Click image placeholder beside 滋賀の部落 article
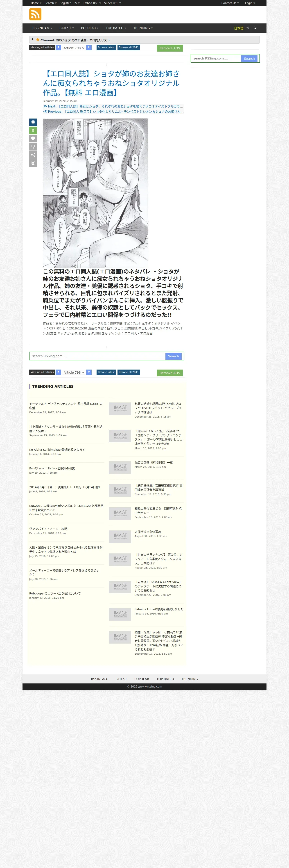This screenshot has height=868, width=289. pos(120,467)
